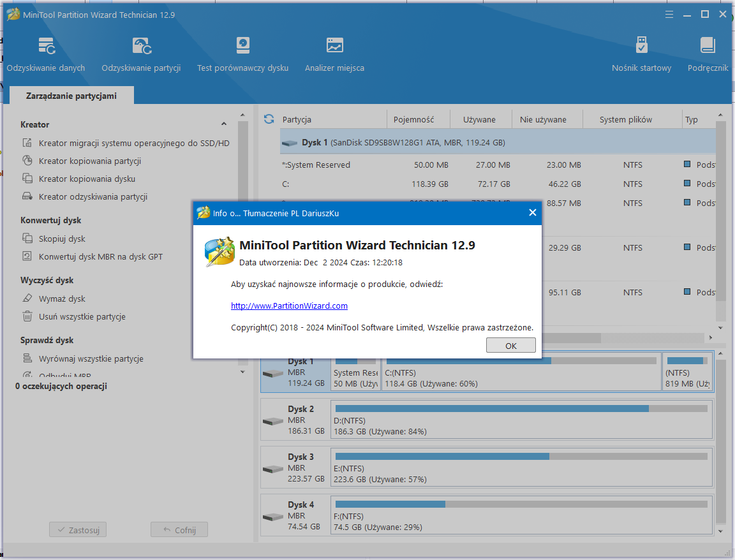Start Kreator odzyskiwania partycji
The height and width of the screenshot is (560, 735).
(x=85, y=196)
